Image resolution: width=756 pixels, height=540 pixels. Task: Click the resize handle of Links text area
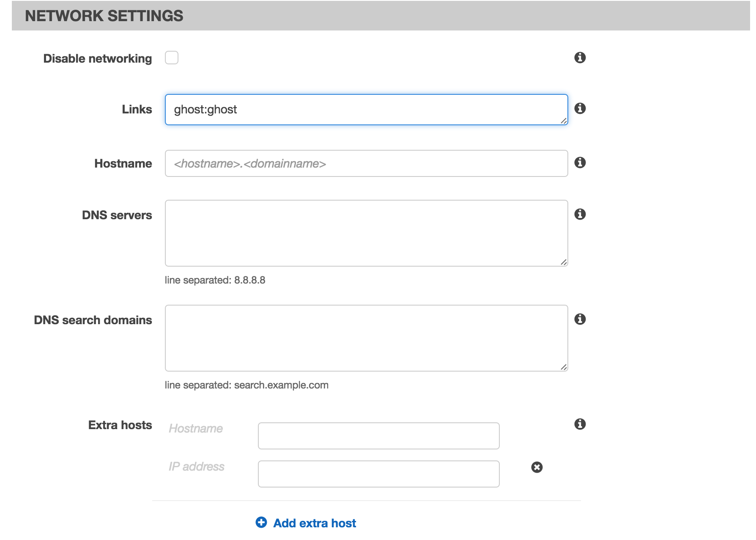click(x=564, y=121)
